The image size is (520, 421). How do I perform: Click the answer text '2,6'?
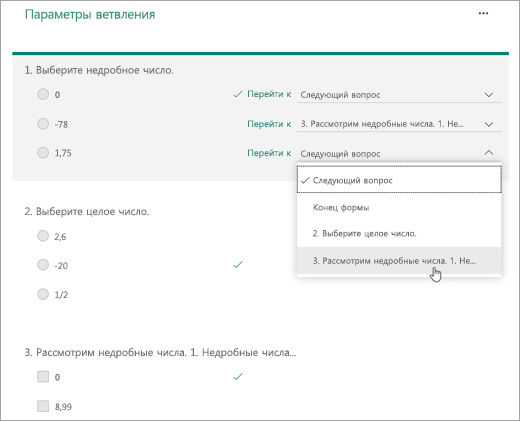pos(60,237)
